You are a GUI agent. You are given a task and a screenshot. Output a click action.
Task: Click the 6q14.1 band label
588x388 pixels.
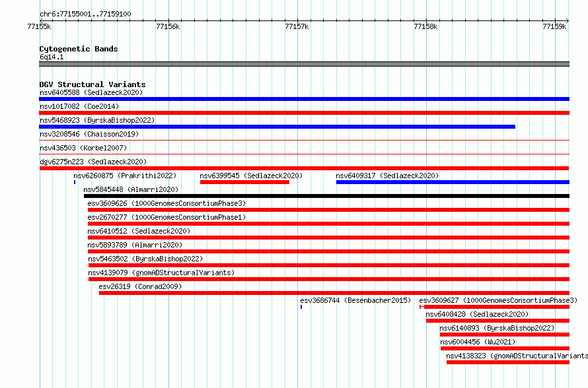click(52, 57)
